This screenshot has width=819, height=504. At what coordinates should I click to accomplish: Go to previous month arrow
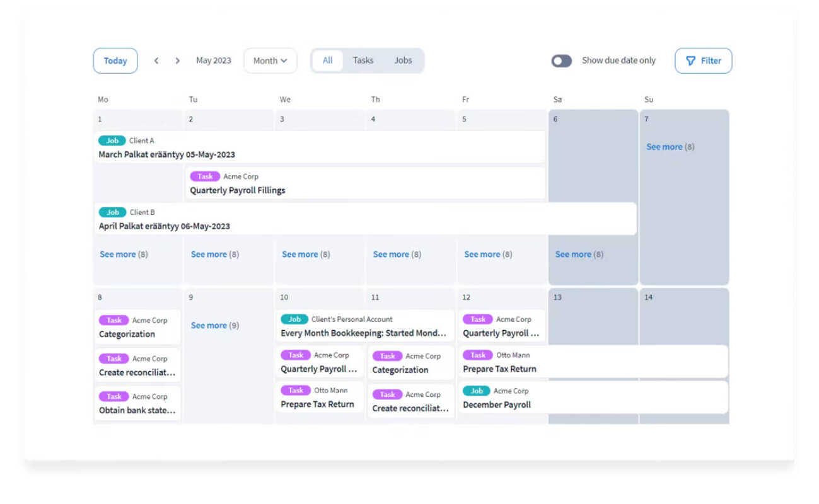coord(156,60)
